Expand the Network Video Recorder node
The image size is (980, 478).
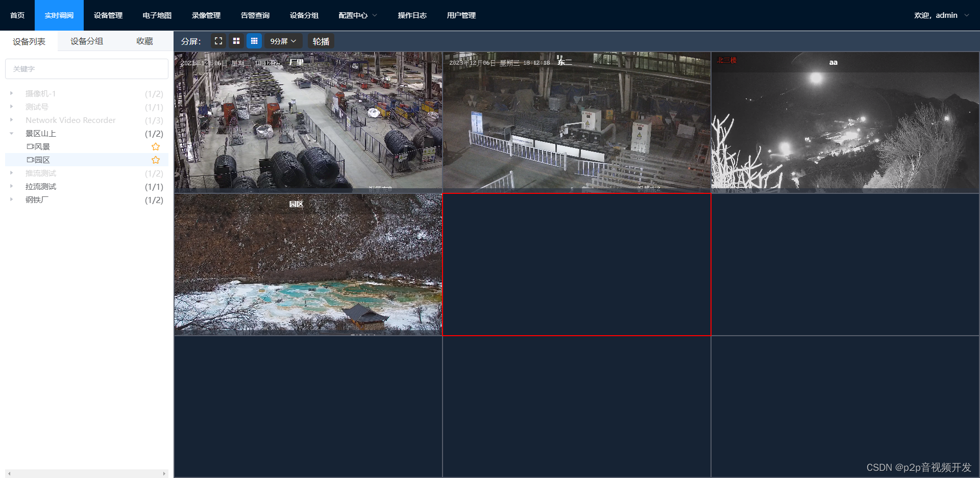(x=11, y=120)
